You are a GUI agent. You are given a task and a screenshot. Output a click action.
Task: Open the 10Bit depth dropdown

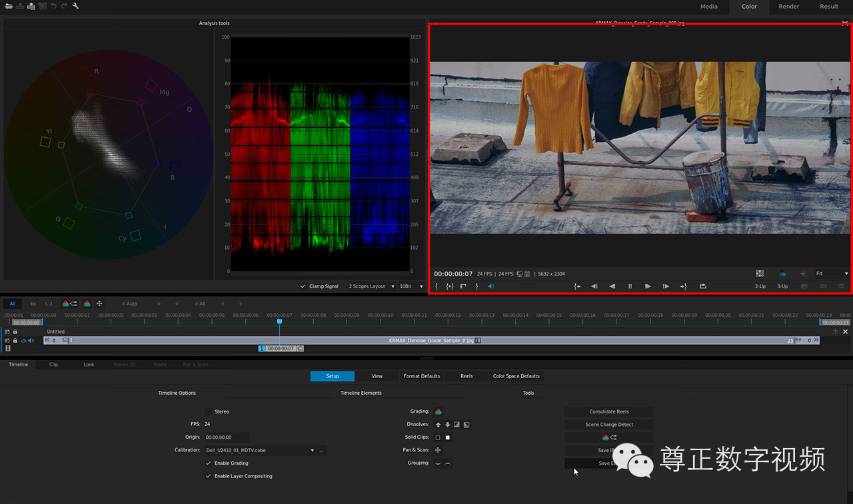[x=411, y=286]
